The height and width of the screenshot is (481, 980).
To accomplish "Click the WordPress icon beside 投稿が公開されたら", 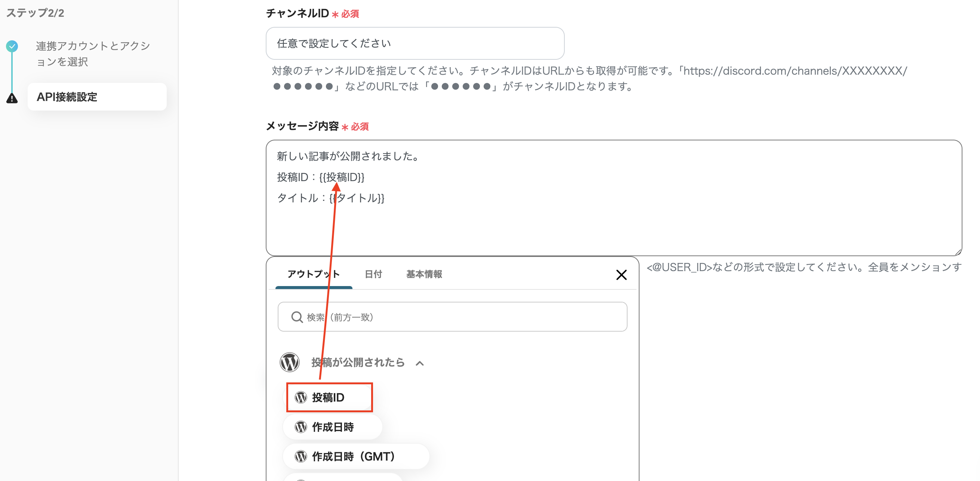I will 290,362.
